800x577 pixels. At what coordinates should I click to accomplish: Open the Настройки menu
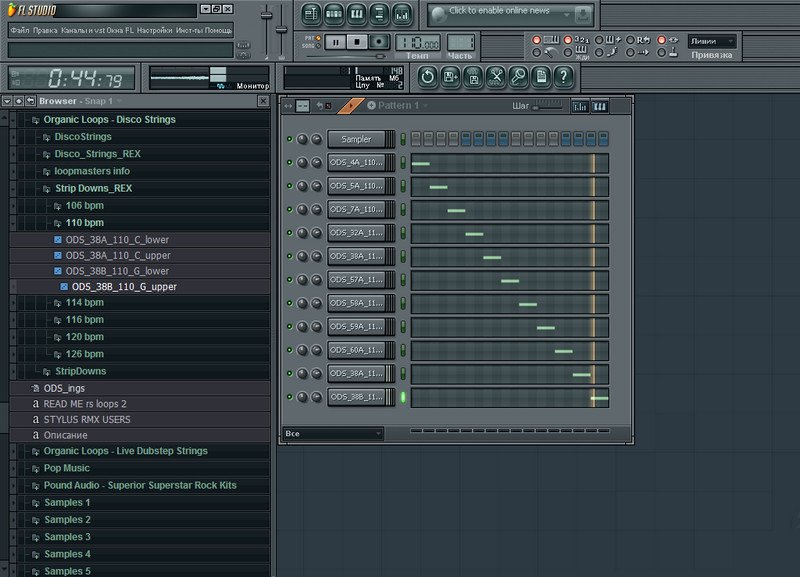click(x=154, y=30)
